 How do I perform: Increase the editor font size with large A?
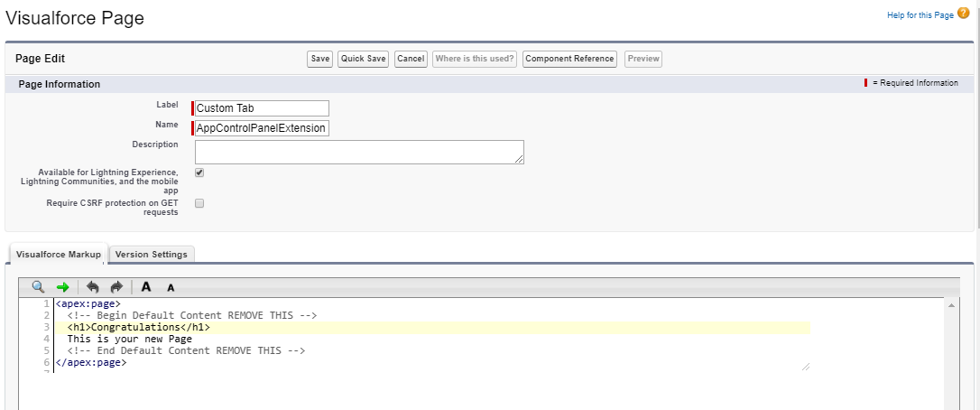click(x=146, y=286)
